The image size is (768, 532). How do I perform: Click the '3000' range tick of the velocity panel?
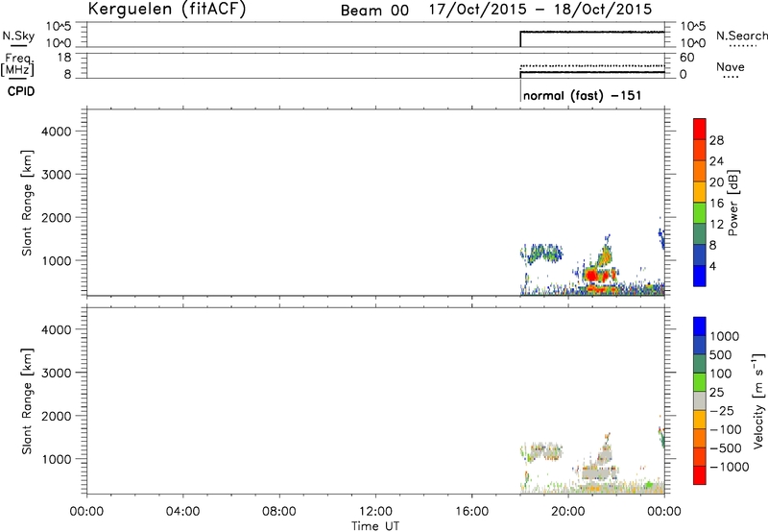point(57,373)
